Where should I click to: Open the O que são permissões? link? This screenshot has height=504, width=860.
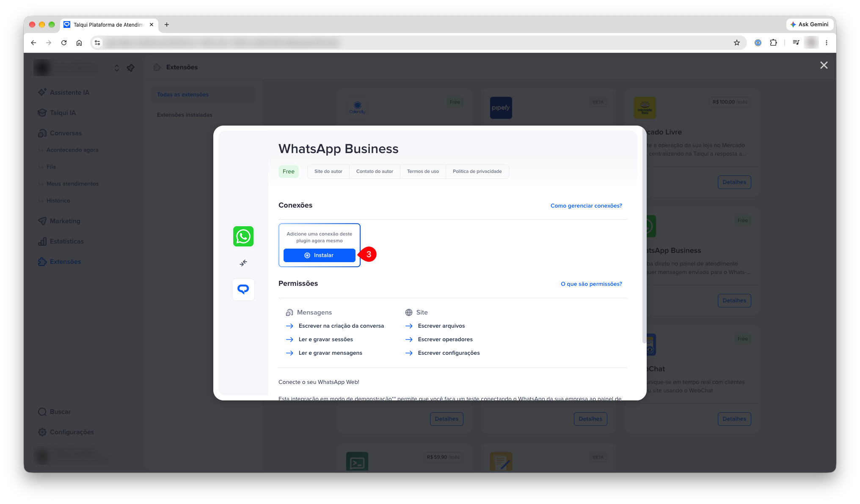point(591,284)
